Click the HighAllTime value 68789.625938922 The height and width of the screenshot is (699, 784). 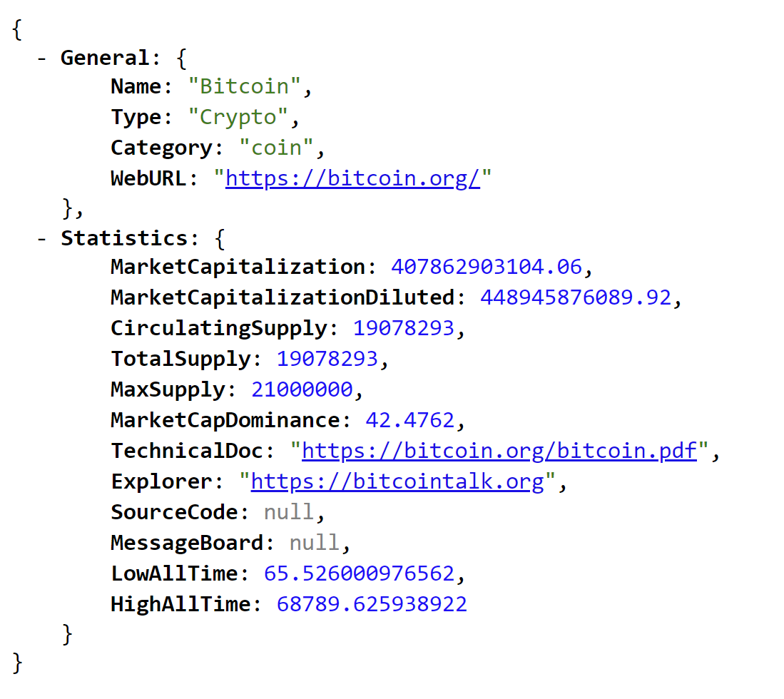[372, 604]
